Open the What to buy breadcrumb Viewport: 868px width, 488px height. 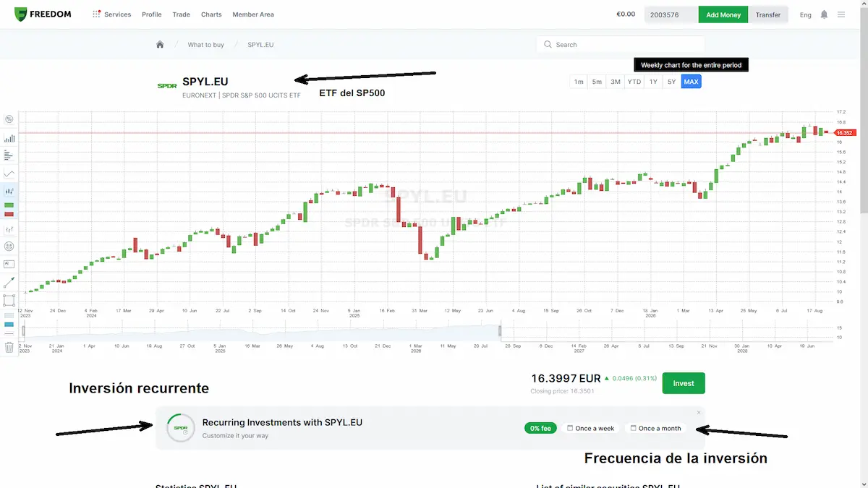coord(206,45)
